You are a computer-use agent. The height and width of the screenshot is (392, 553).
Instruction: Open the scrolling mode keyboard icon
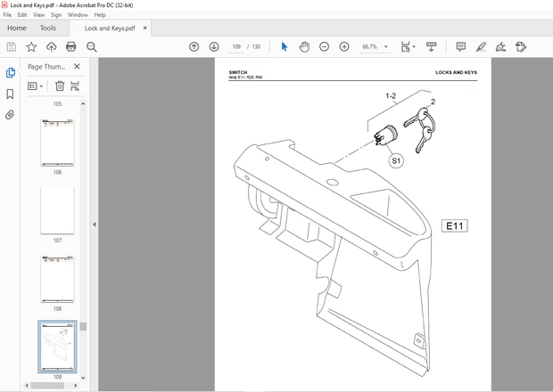pyautogui.click(x=431, y=47)
